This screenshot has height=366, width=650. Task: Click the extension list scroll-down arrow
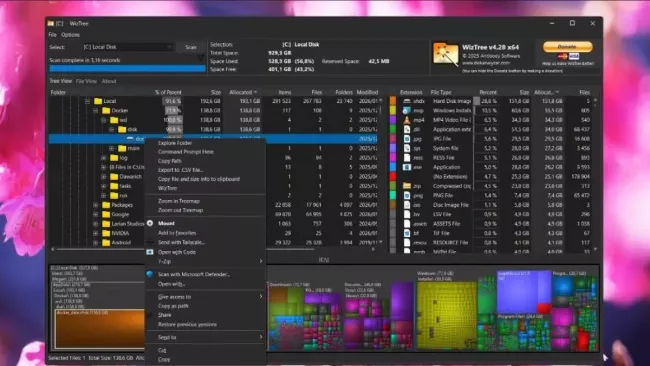click(596, 250)
